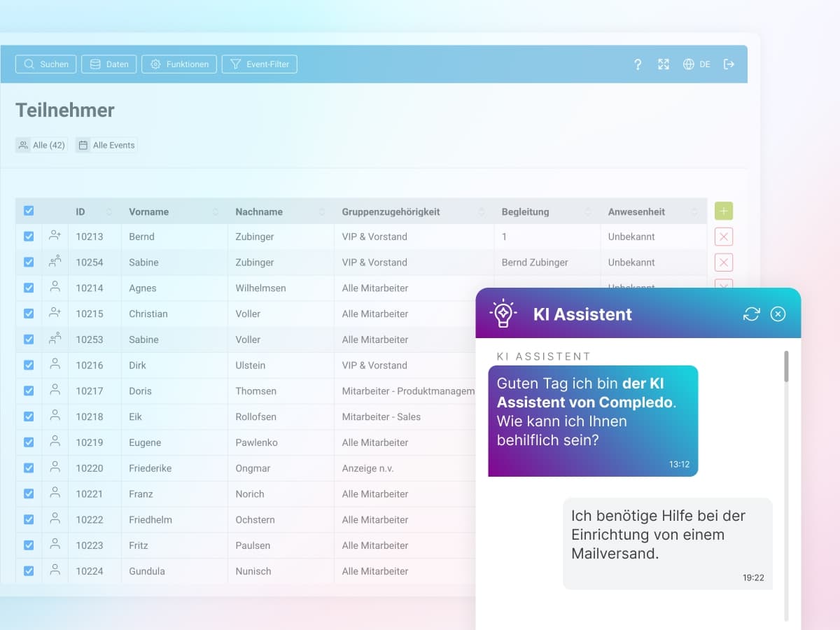
Task: Sort by the Anwesenheit column arrows
Action: point(694,211)
